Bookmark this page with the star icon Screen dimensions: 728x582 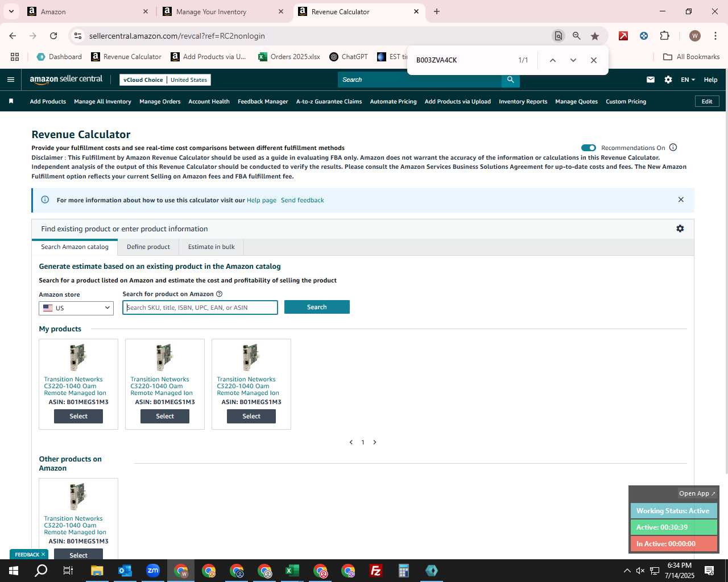pyautogui.click(x=595, y=36)
